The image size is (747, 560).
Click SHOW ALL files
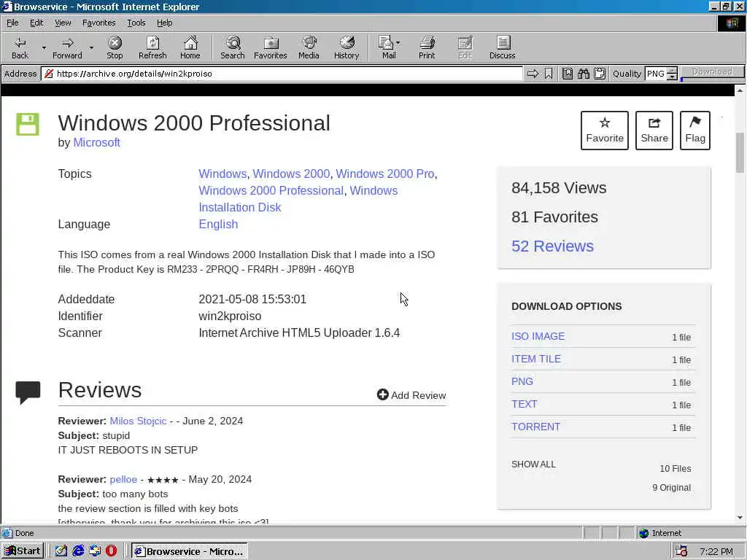[533, 464]
